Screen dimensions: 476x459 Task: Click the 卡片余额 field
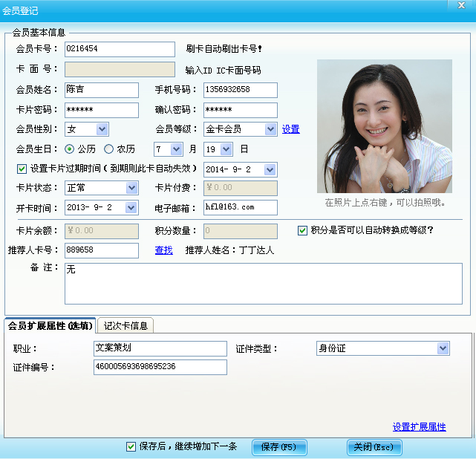102,231
